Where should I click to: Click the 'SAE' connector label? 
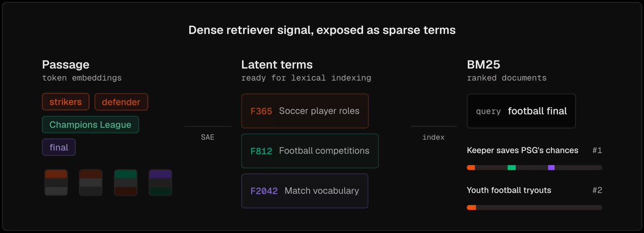tap(208, 137)
